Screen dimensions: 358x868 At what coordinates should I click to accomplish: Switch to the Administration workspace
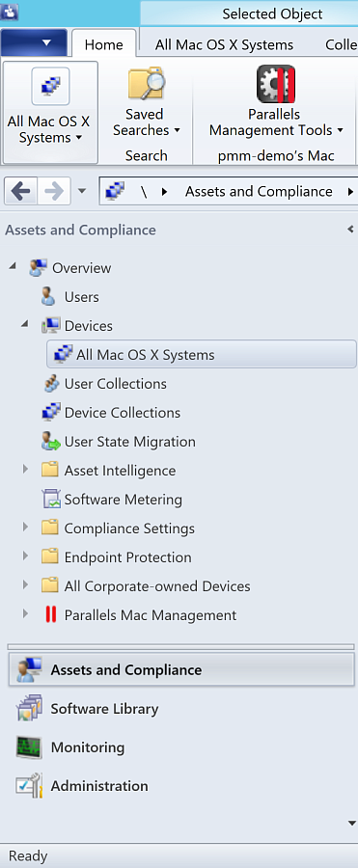tap(99, 785)
